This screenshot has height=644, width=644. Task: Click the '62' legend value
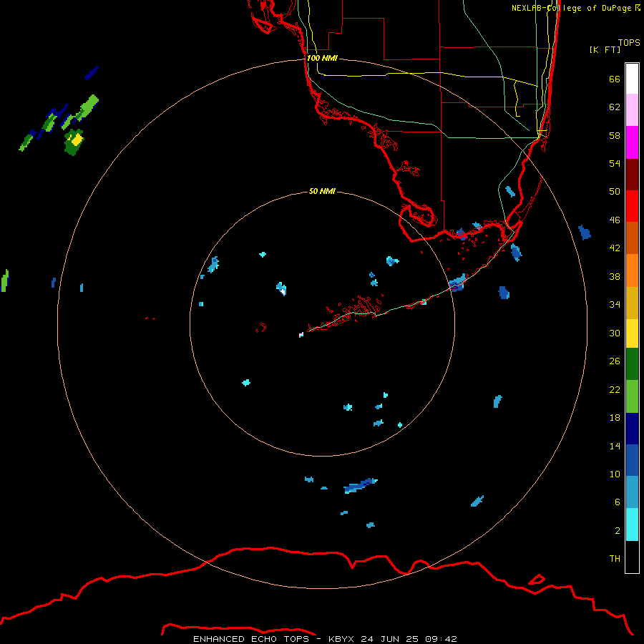[615, 107]
